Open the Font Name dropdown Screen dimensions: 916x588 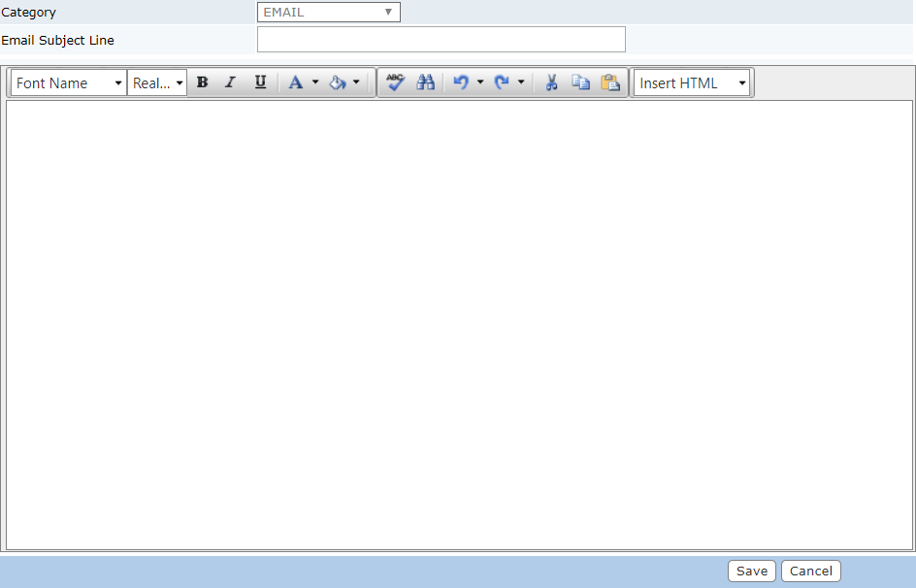pos(69,82)
